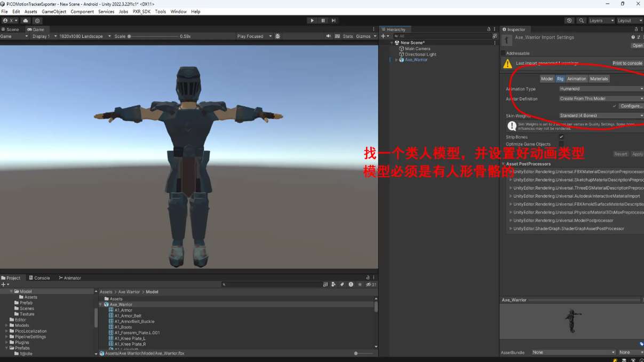Switch to the Animation import tab
This screenshot has height=362, width=644.
(576, 79)
